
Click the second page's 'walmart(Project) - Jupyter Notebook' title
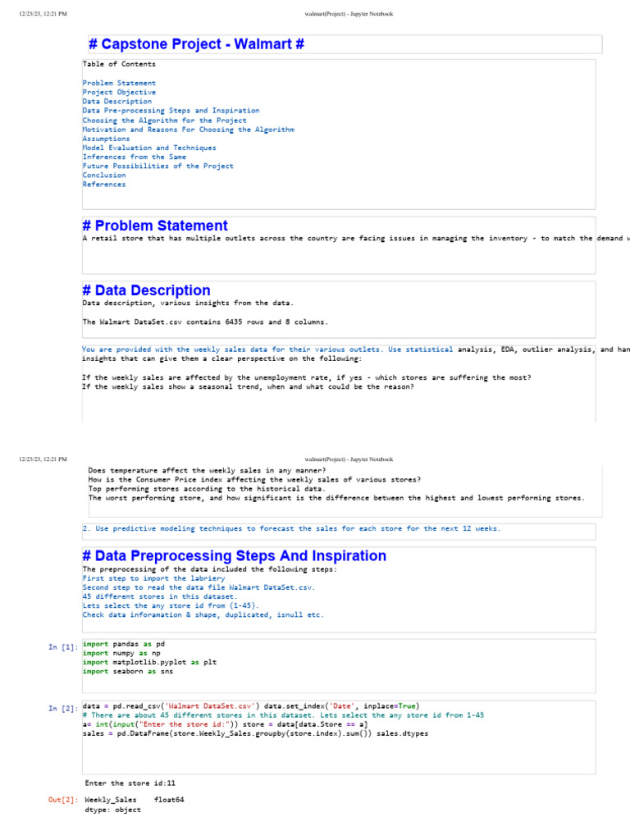pos(349,459)
